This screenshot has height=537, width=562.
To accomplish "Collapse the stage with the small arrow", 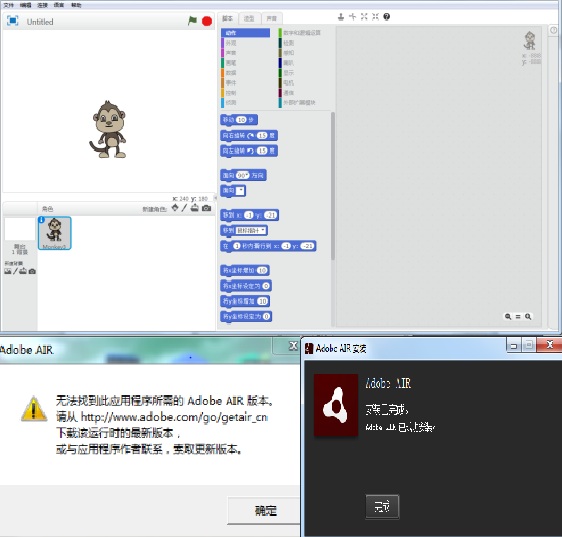I will pyautogui.click(x=215, y=198).
